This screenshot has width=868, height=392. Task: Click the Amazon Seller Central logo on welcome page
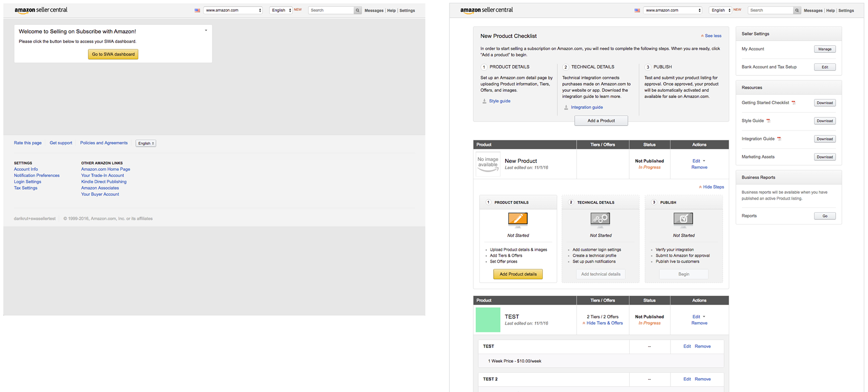click(41, 10)
